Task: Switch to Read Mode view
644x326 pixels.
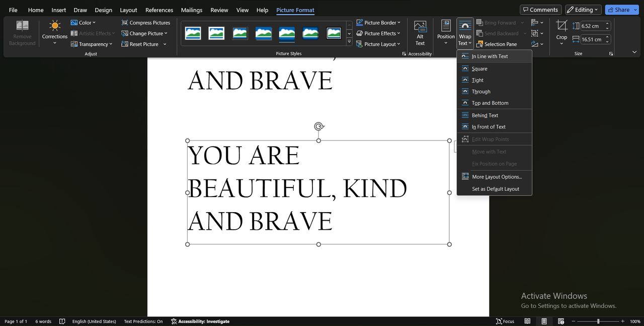Action: click(x=527, y=321)
